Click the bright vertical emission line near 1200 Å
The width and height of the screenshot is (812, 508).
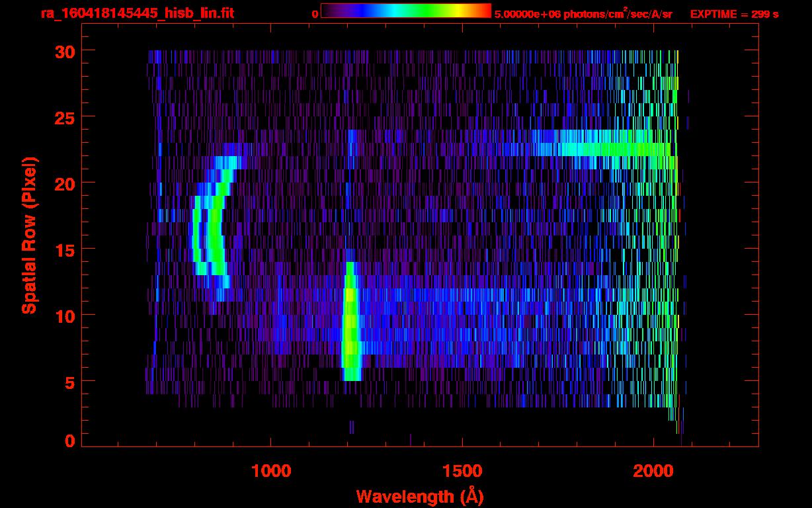(350, 324)
